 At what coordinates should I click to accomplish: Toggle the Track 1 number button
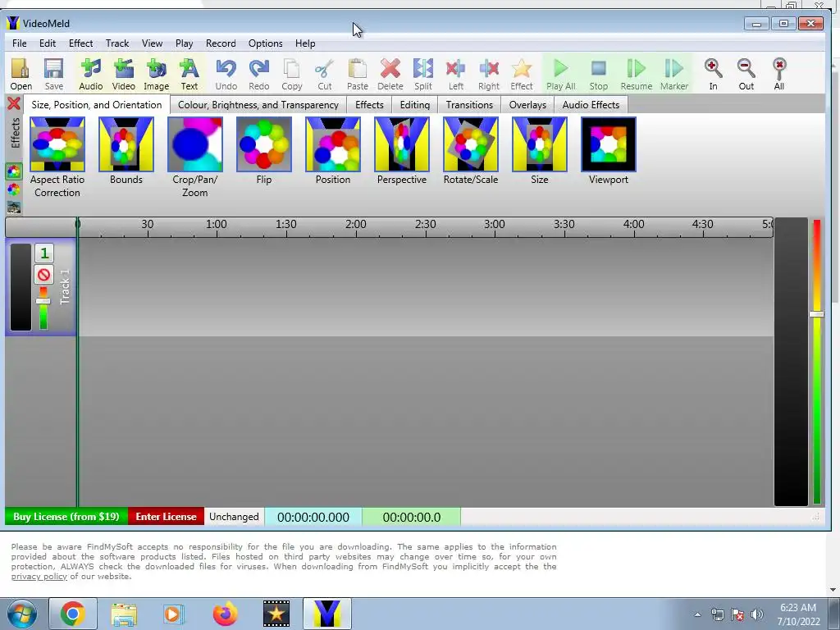click(x=44, y=253)
